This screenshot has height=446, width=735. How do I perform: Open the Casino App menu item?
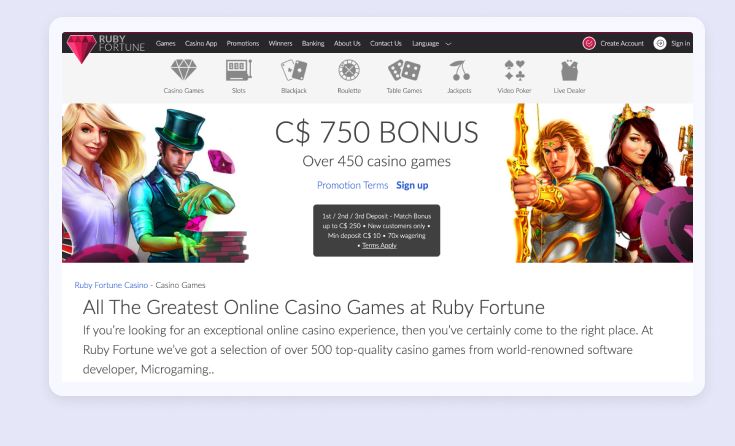201,43
